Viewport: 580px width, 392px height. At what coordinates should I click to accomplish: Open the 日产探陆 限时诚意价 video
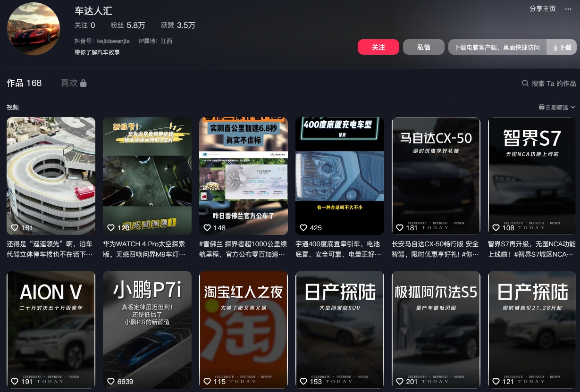[x=532, y=330]
